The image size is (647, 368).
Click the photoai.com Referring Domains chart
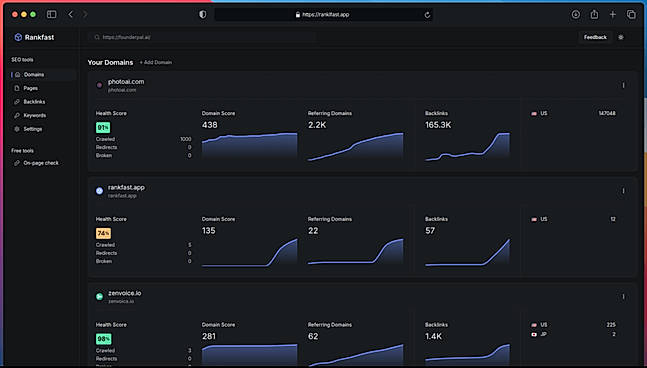(355, 146)
